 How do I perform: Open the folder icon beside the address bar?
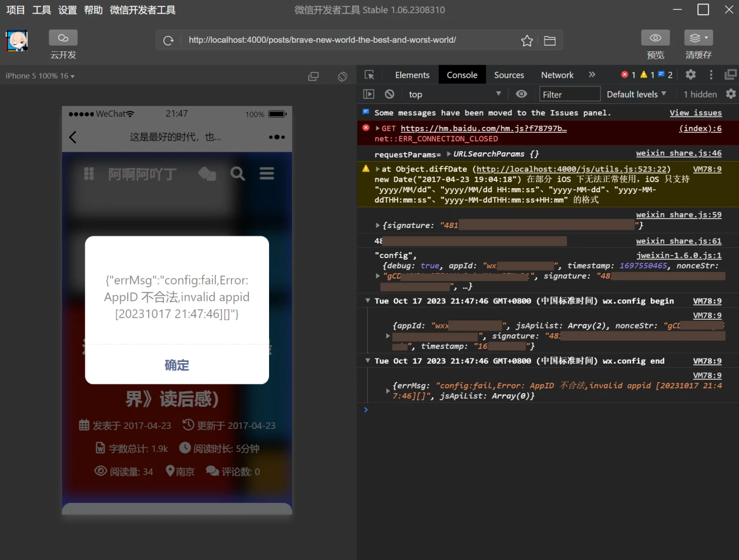tap(550, 40)
